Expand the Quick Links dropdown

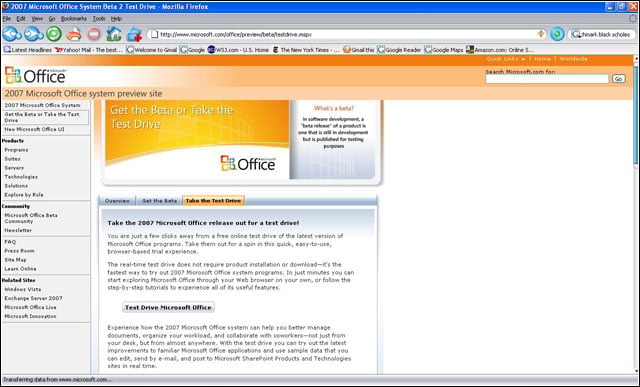point(506,59)
